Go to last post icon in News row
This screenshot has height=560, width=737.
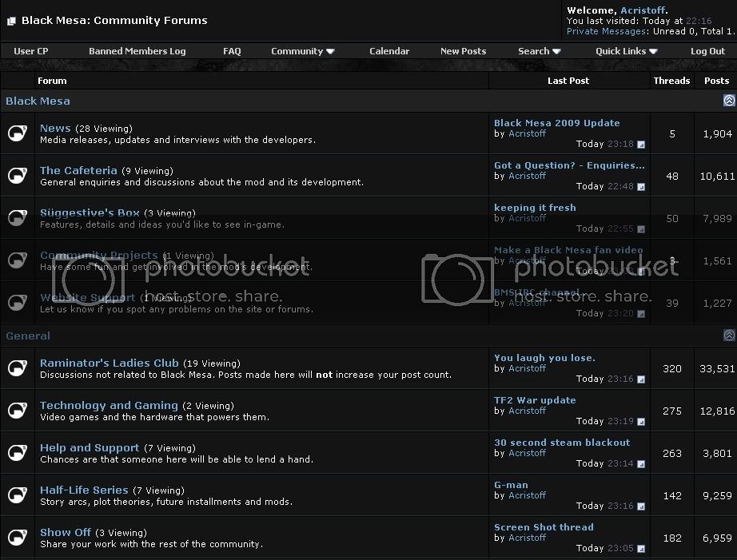[x=641, y=145]
